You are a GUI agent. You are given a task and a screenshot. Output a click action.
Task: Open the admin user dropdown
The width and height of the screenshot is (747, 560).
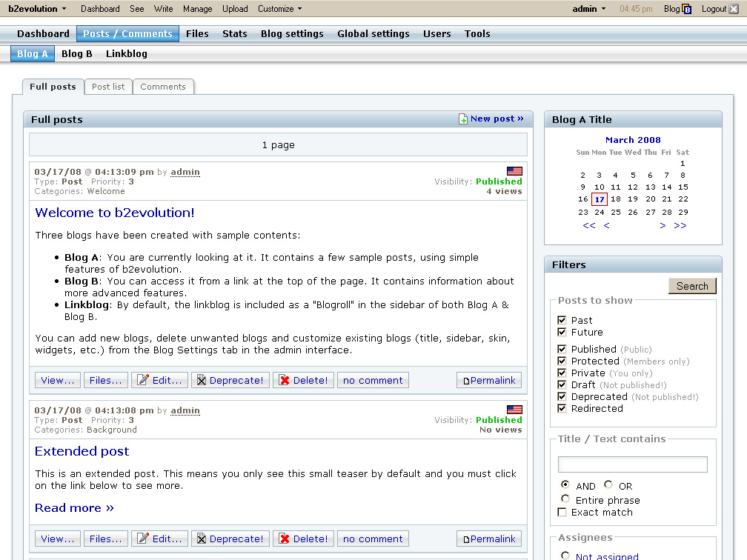(589, 9)
